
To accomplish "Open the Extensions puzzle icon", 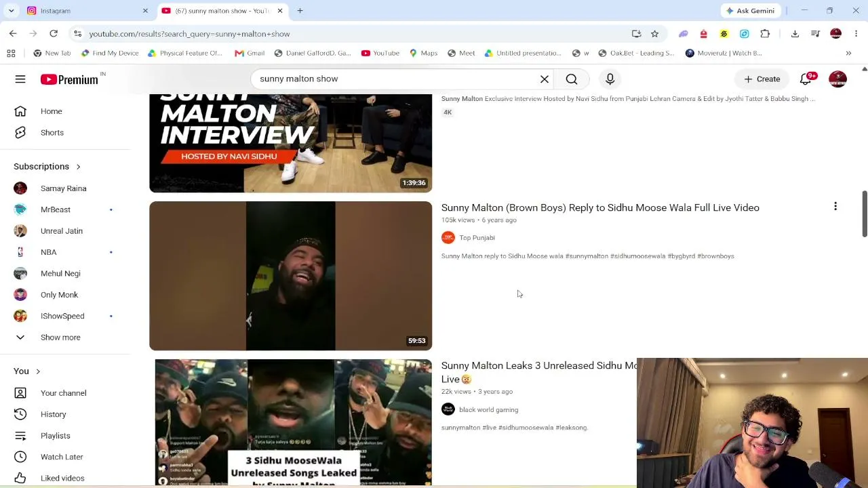I will click(x=765, y=34).
